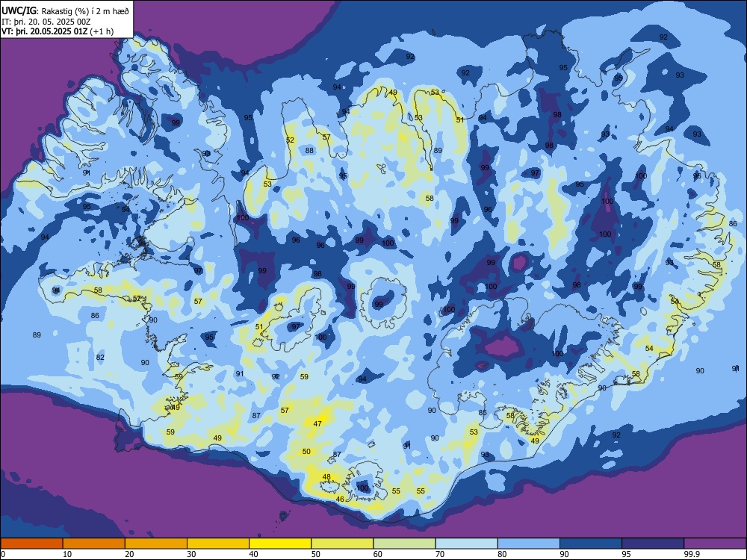Click the humidity value 48 on the map

[326, 476]
